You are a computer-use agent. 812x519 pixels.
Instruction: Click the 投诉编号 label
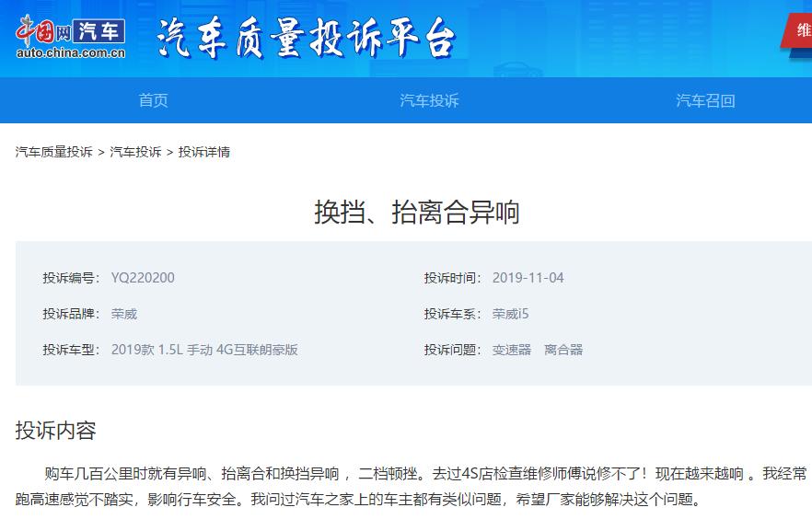point(71,278)
